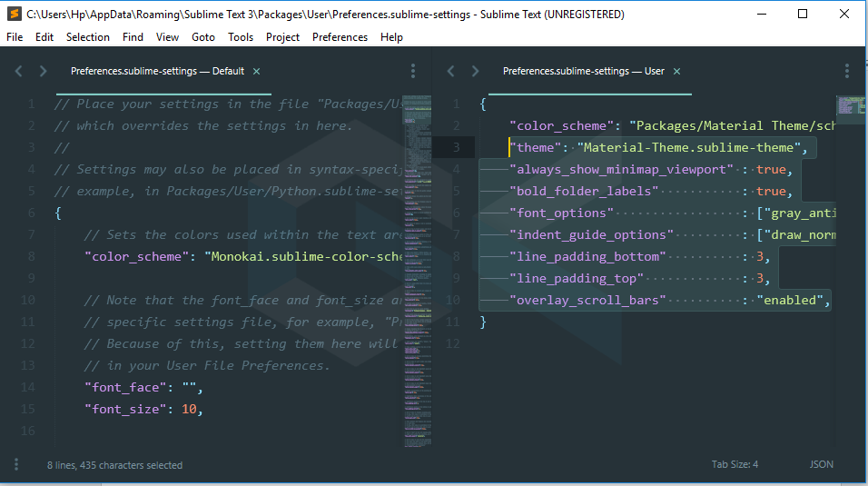The image size is (868, 486).
Task: Close the Preferences User tab
Action: pyautogui.click(x=676, y=71)
